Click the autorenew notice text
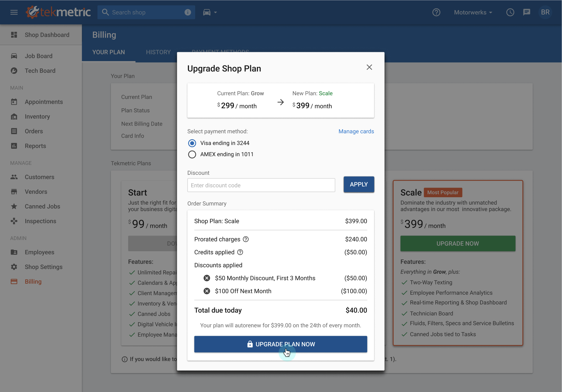Viewport: 562px width, 392px height. (281, 325)
